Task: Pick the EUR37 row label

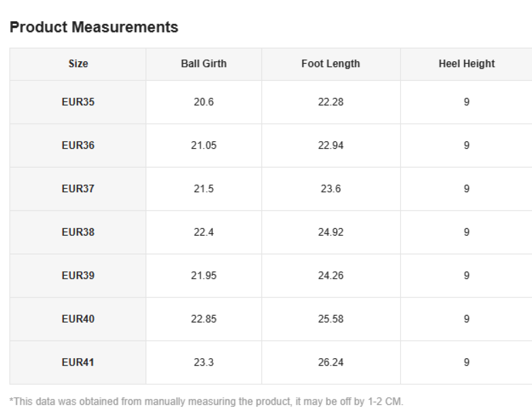Action: (78, 188)
